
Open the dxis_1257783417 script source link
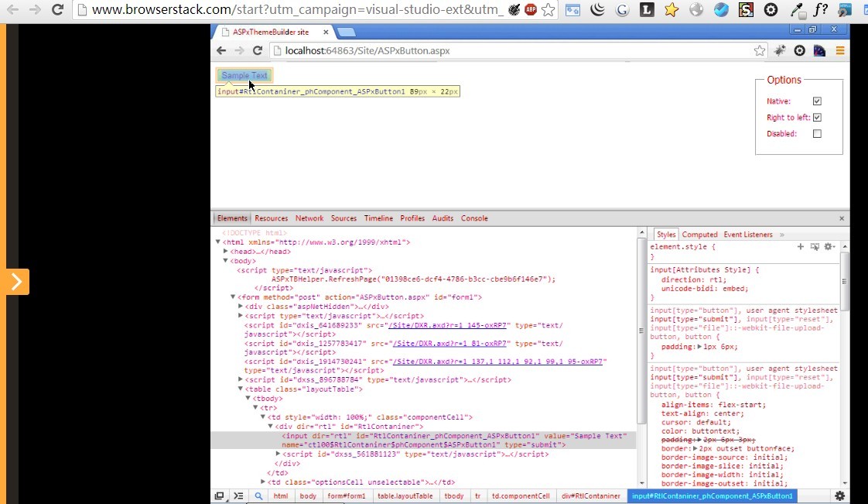click(x=449, y=344)
